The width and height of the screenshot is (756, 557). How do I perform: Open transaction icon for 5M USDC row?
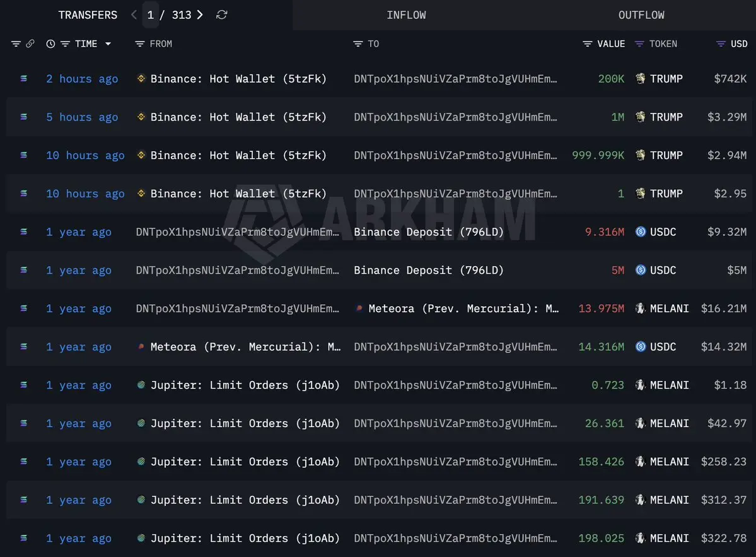[x=23, y=270]
